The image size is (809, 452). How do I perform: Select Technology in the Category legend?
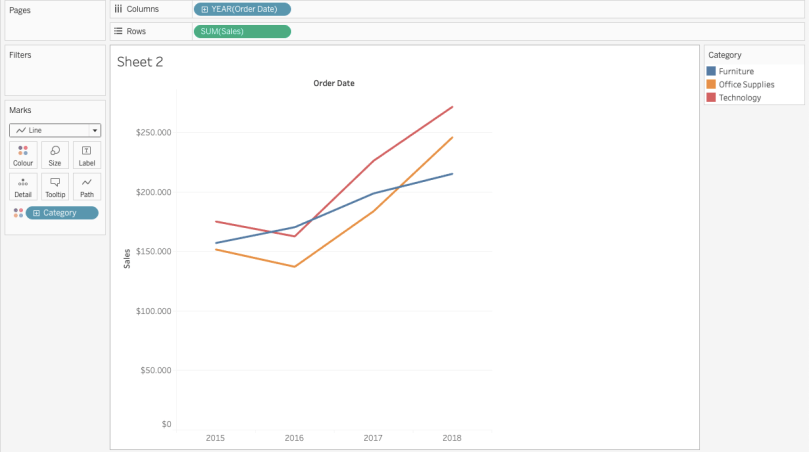pos(740,98)
